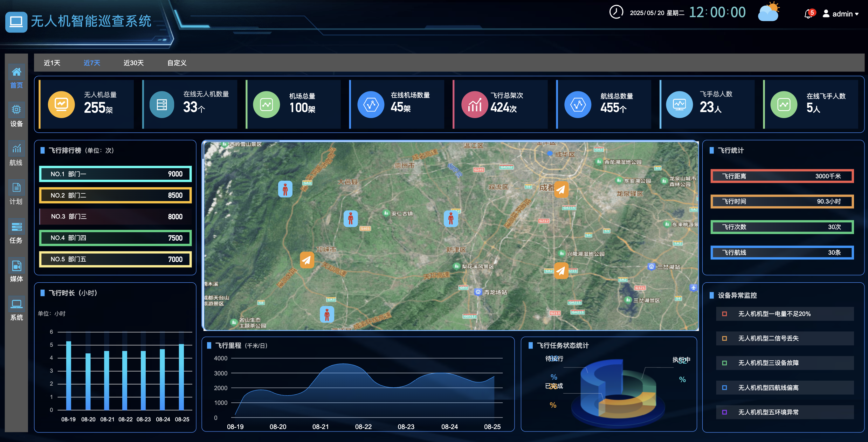Select the 近1天 time range tab
The height and width of the screenshot is (442, 868).
52,63
